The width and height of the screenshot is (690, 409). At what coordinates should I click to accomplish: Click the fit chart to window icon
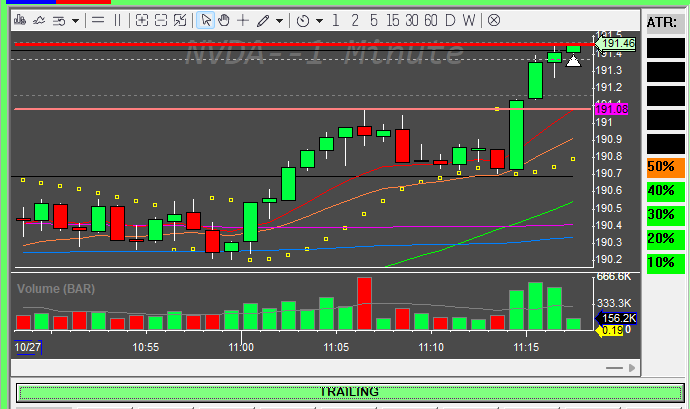(180, 20)
